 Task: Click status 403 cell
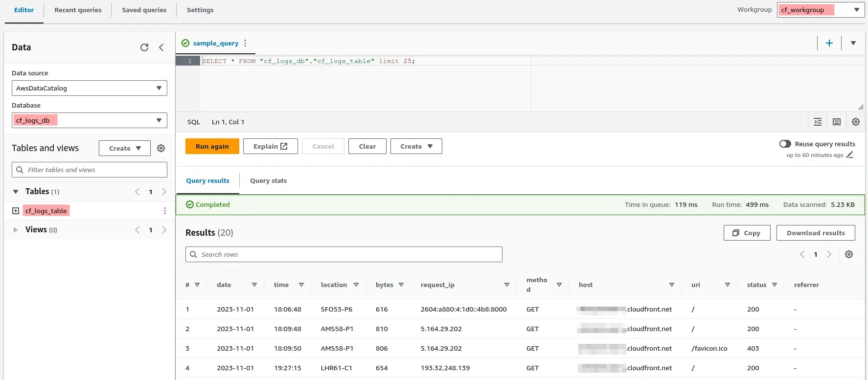[x=753, y=348]
